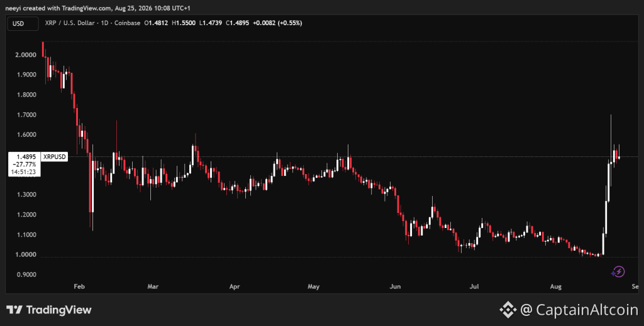Click the purple lightning replay icon
The height and width of the screenshot is (326, 644).
click(618, 271)
